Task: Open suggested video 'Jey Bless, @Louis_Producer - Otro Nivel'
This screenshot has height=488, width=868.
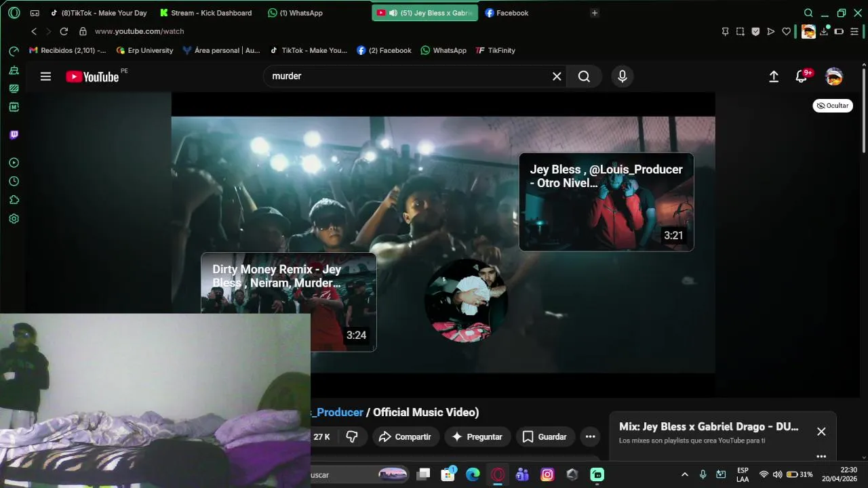Action: 606,202
